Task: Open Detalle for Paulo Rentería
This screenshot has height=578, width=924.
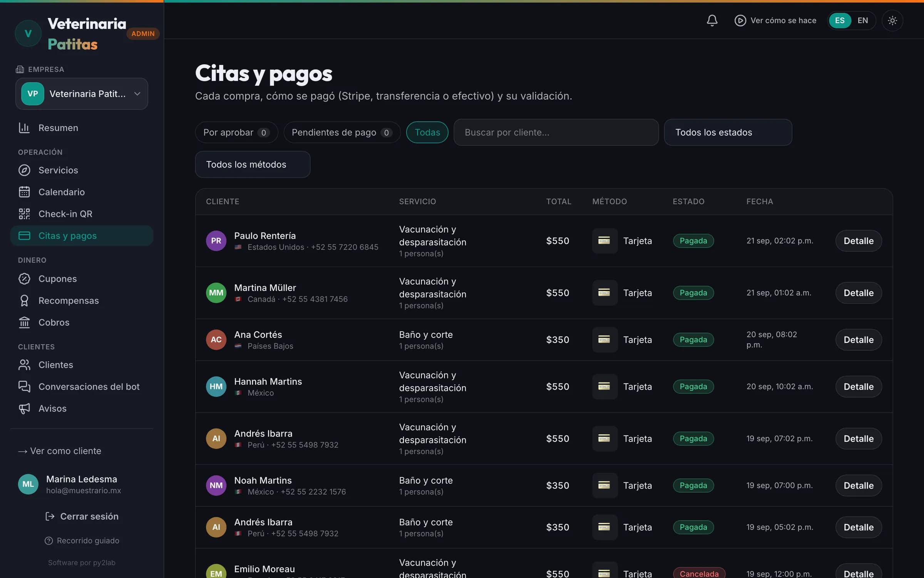Action: pyautogui.click(x=858, y=241)
